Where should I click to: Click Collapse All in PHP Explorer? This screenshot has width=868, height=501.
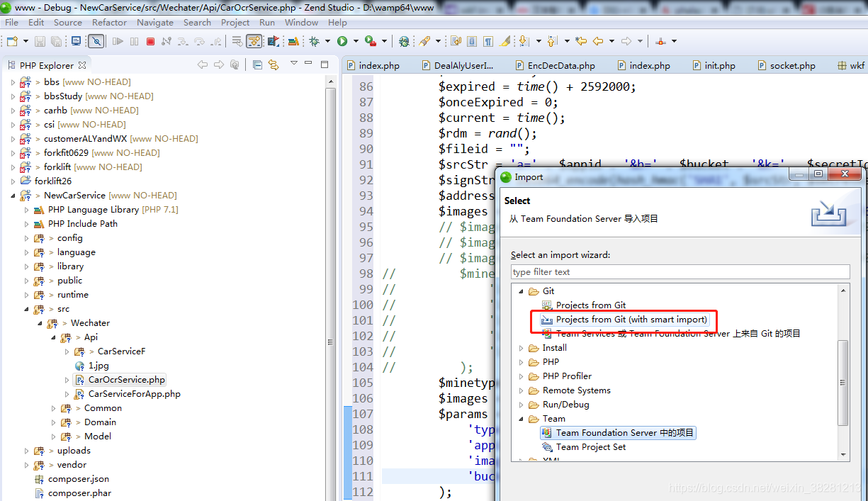tap(257, 64)
